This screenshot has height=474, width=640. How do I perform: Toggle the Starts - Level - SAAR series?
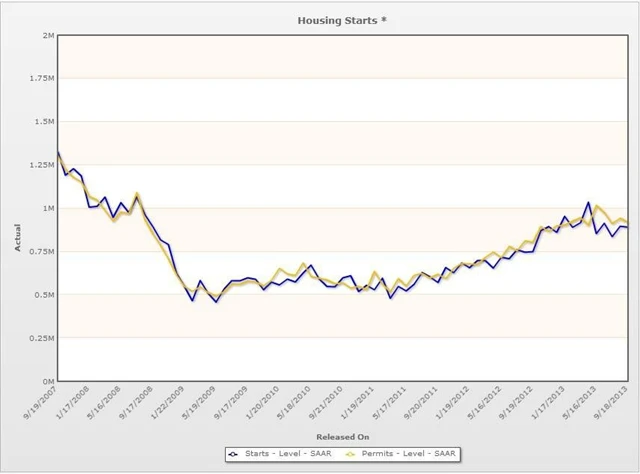279,454
